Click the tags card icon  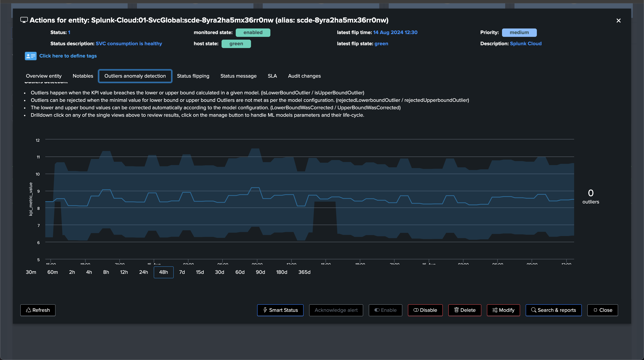tap(31, 56)
